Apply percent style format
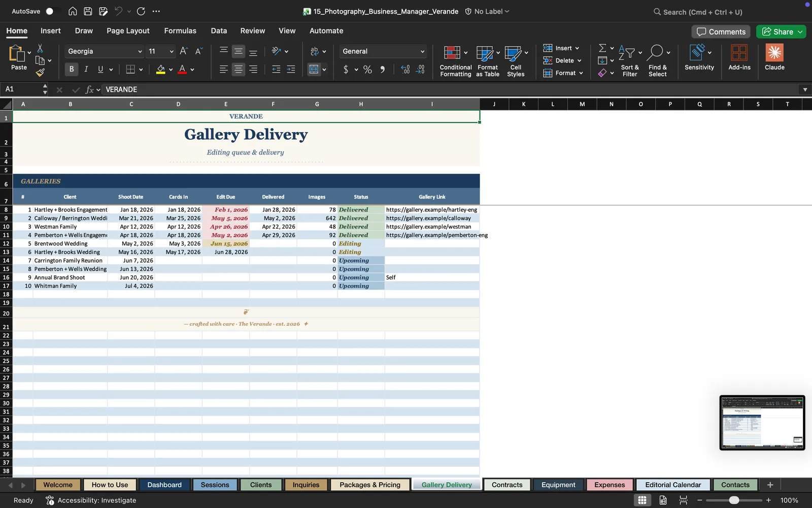Viewport: 812px width, 508px height. coord(367,70)
